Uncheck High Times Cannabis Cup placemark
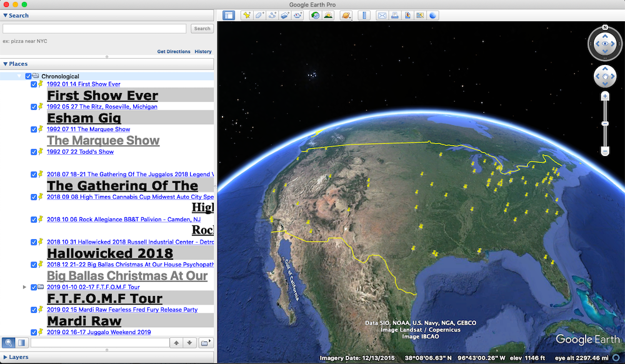This screenshot has height=364, width=625. point(34,197)
